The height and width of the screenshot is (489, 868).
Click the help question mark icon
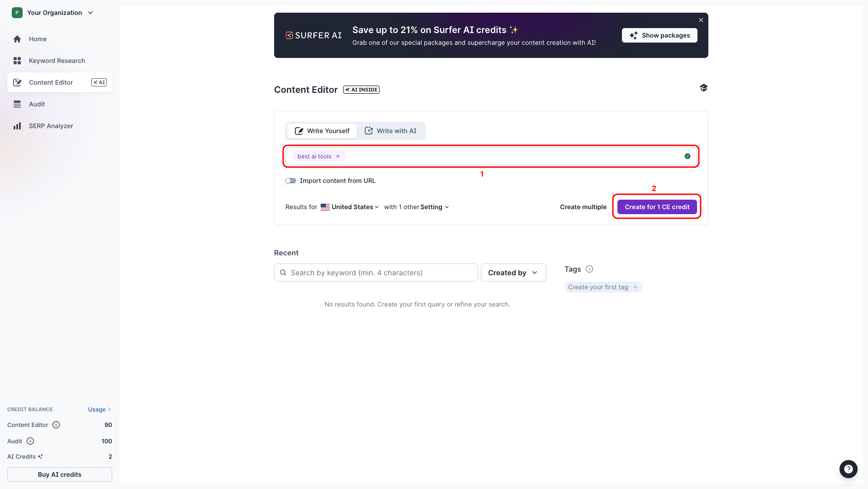click(x=848, y=469)
